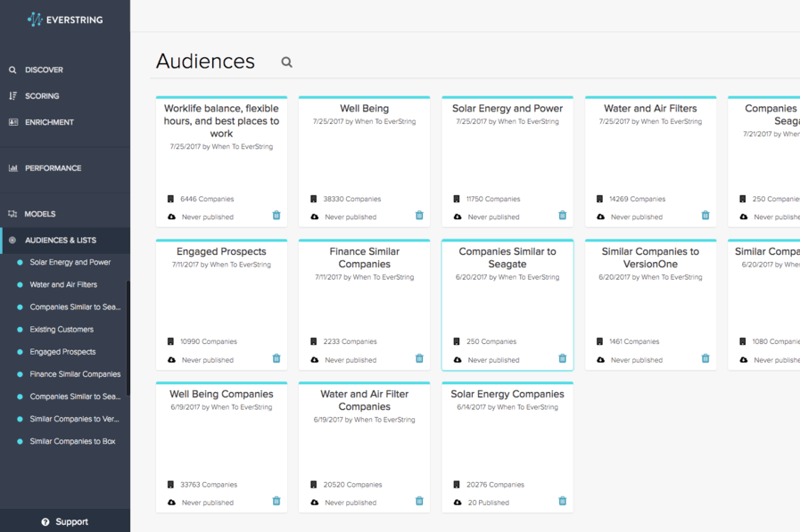800x532 pixels.
Task: Open the Support link
Action: click(x=72, y=522)
